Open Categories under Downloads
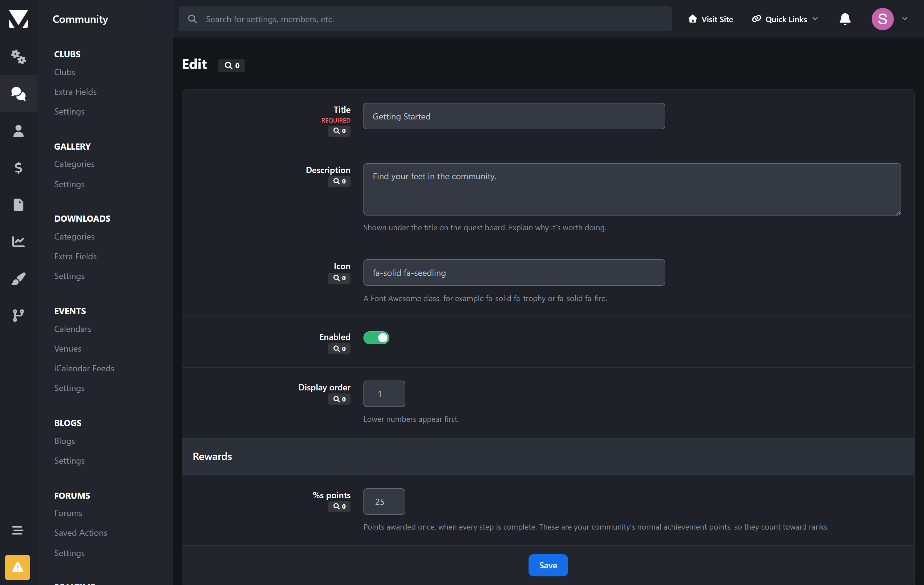924x585 pixels. pos(75,236)
